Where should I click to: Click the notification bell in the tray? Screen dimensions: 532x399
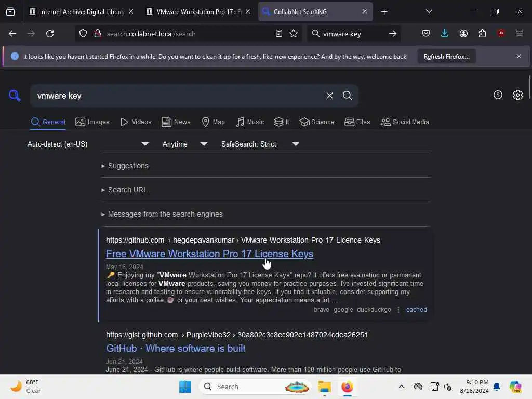click(497, 387)
